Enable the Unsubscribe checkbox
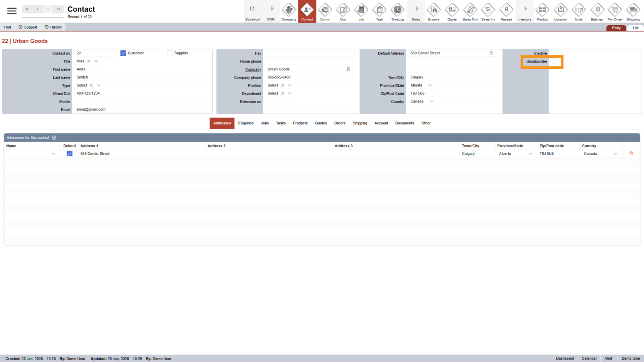Image resolution: width=644 pixels, height=362 pixels. 553,61
